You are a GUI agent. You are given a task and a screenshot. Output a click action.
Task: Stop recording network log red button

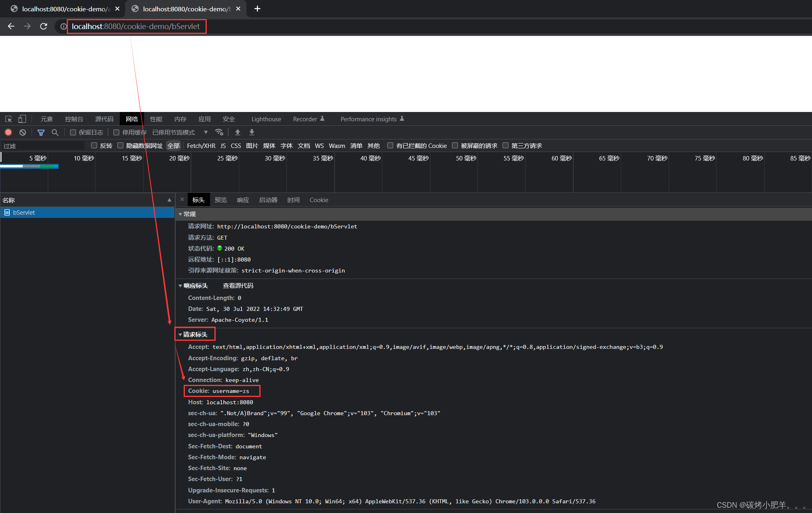[8, 132]
